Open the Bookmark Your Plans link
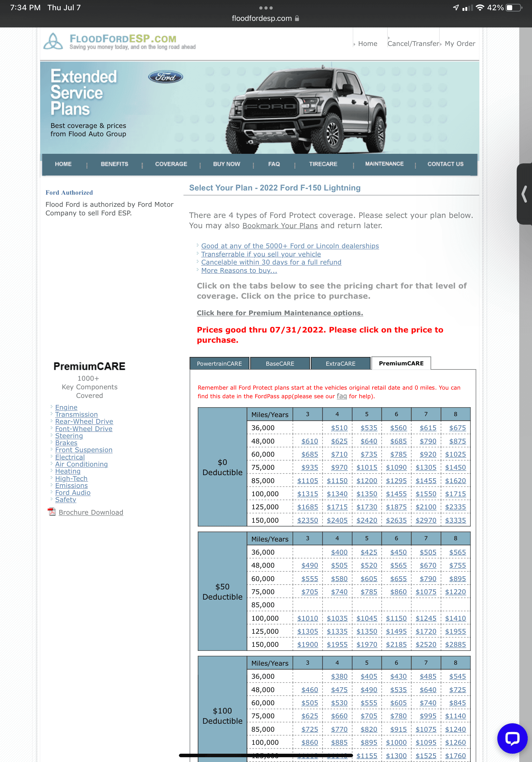Image resolution: width=532 pixels, height=762 pixels. click(280, 225)
